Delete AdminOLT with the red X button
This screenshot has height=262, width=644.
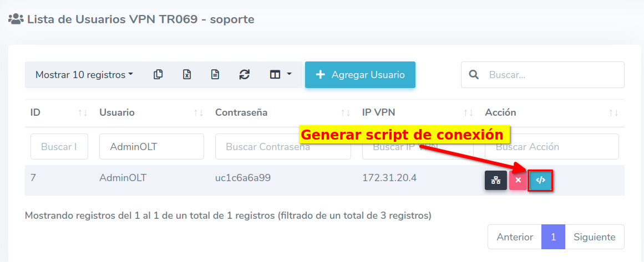pos(518,181)
